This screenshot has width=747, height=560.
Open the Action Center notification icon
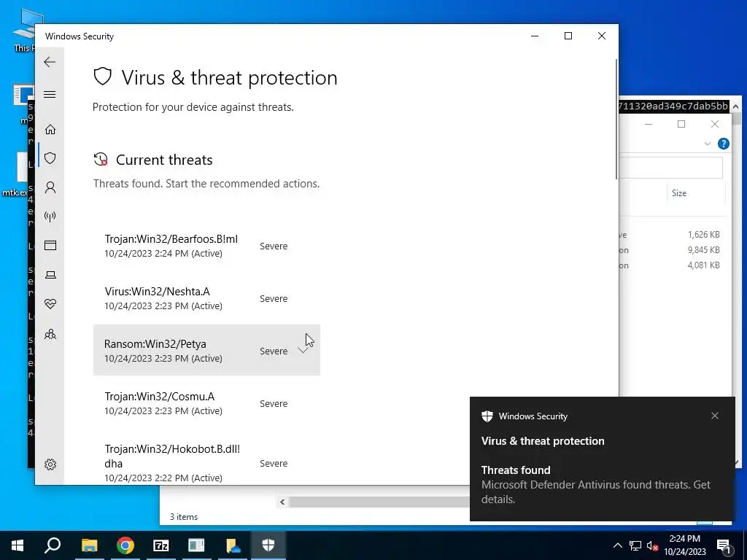tap(723, 545)
